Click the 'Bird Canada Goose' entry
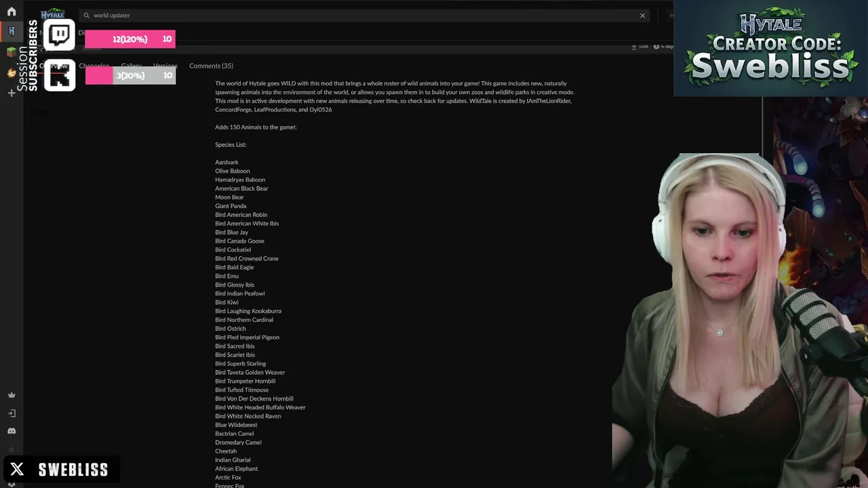This screenshot has height=488, width=868. [240, 241]
